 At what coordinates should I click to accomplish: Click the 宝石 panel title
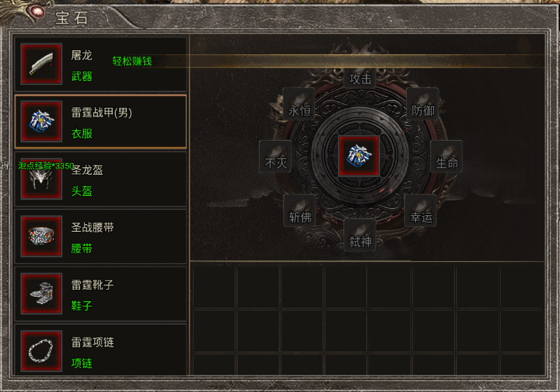click(72, 17)
